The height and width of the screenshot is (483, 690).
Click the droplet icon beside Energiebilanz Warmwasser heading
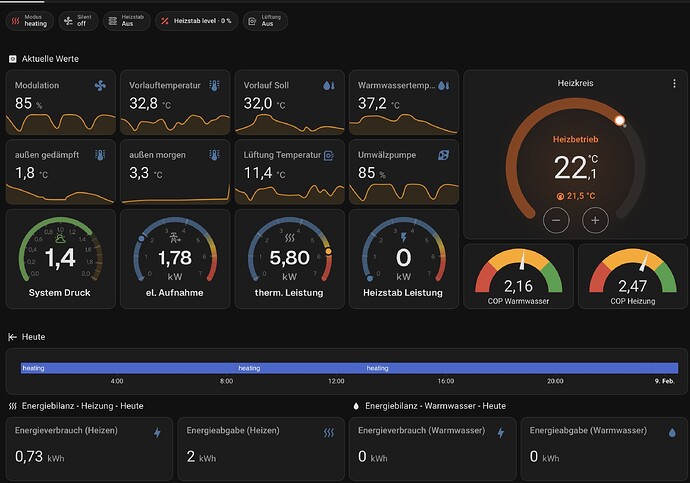click(356, 406)
